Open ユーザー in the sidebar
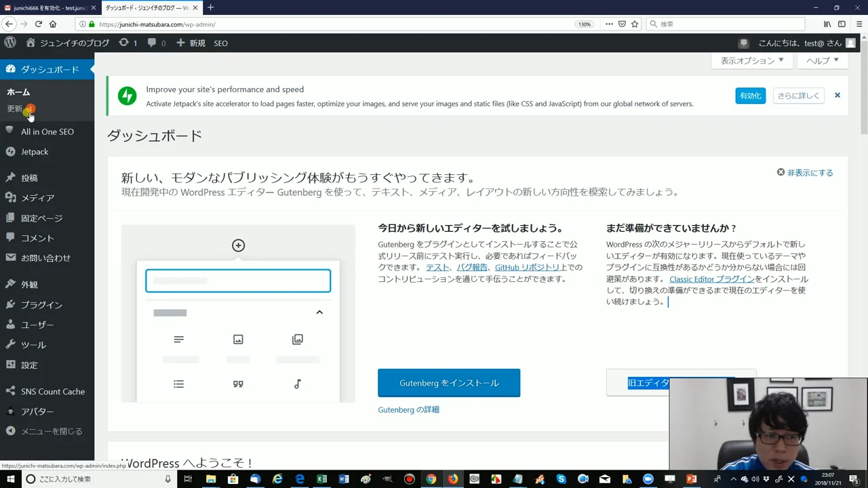 coord(47,325)
